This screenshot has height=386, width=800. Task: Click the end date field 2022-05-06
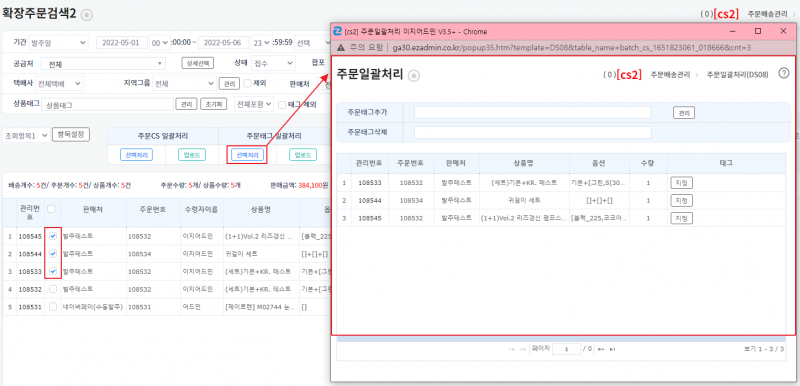(x=223, y=42)
